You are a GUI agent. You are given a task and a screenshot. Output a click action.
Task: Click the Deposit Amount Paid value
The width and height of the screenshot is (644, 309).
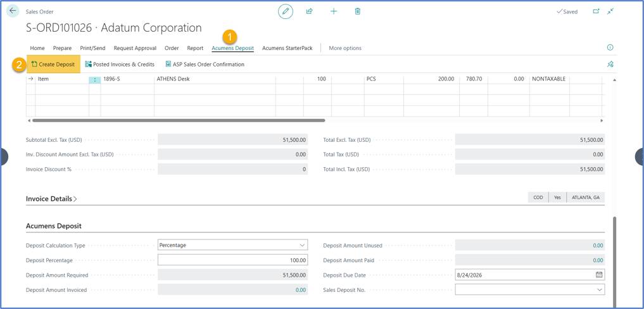point(598,260)
